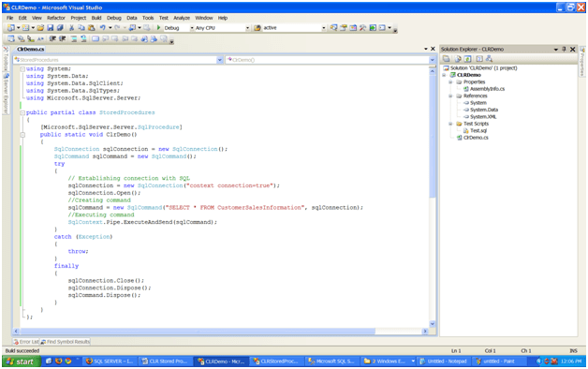This screenshot has height=369, width=588.
Task: Select Test.sql in Solution Explorer
Action: tap(478, 130)
